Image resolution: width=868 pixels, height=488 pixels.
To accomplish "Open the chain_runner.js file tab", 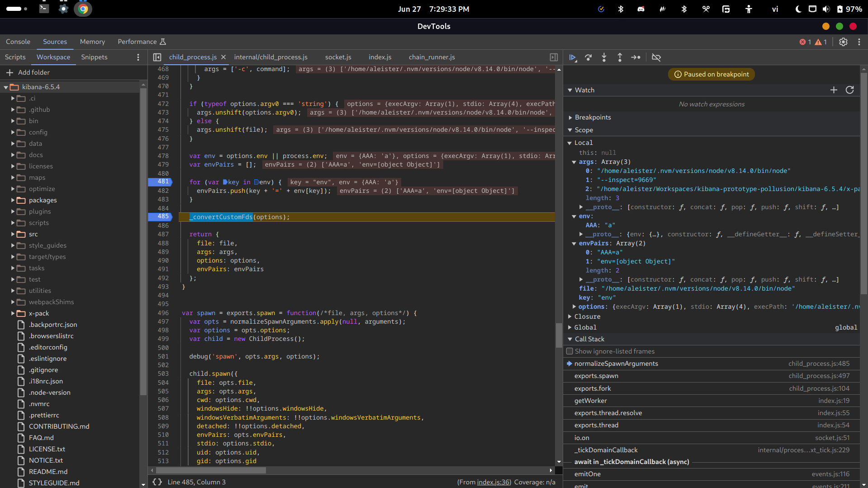I will point(432,57).
